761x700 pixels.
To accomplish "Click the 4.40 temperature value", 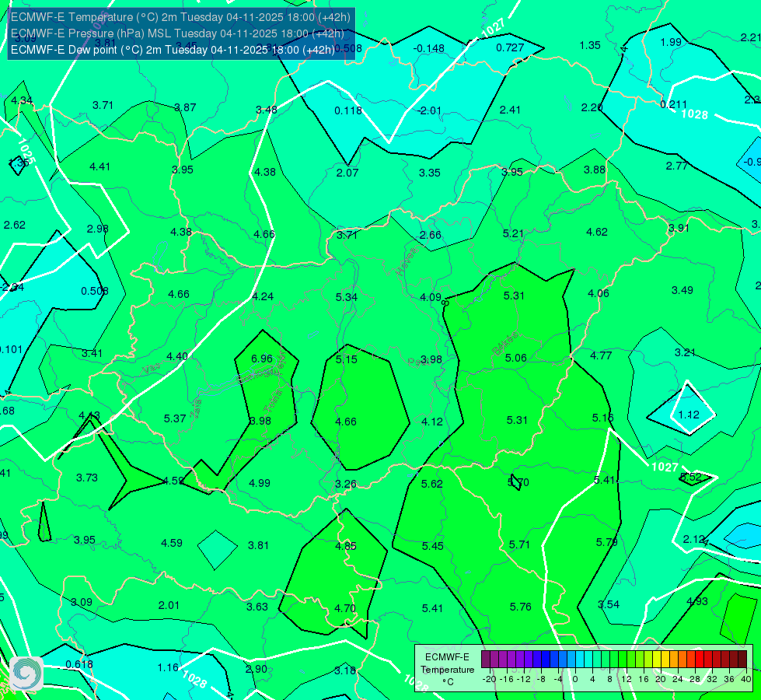I will [176, 356].
